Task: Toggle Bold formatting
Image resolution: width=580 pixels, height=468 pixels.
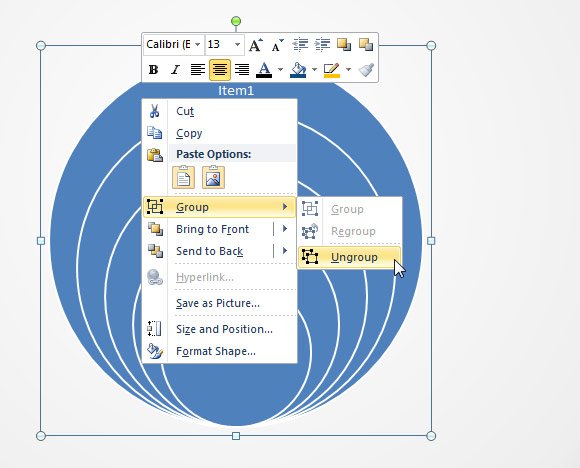Action: point(153,70)
